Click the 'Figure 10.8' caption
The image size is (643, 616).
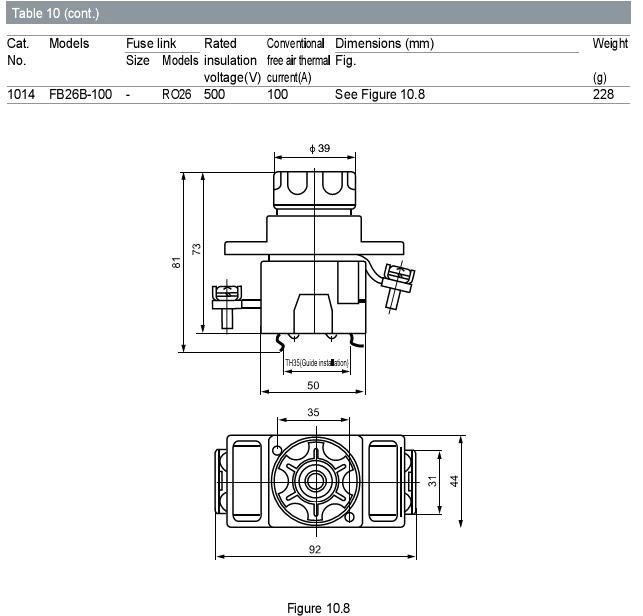[318, 608]
